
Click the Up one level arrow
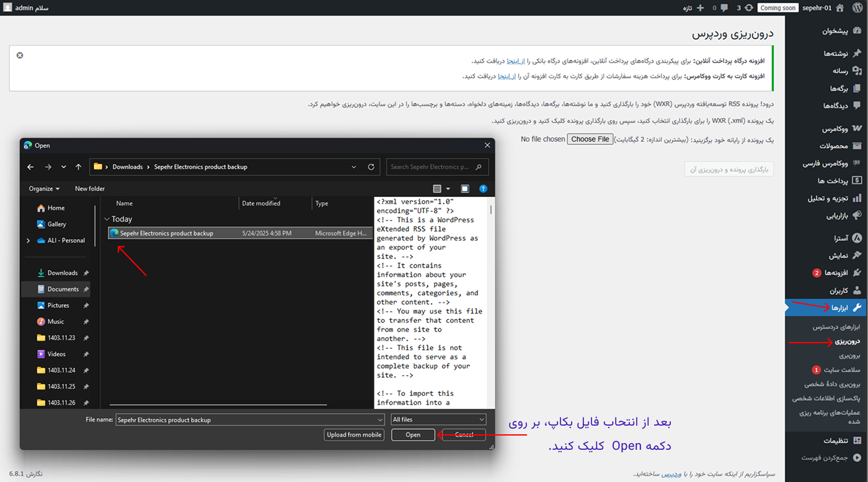[78, 167]
